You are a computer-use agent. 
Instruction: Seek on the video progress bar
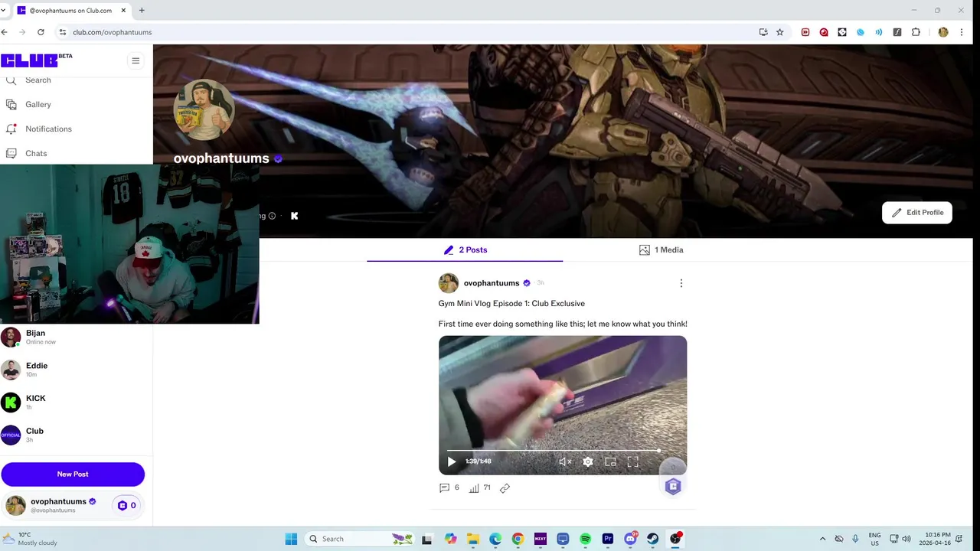point(563,451)
